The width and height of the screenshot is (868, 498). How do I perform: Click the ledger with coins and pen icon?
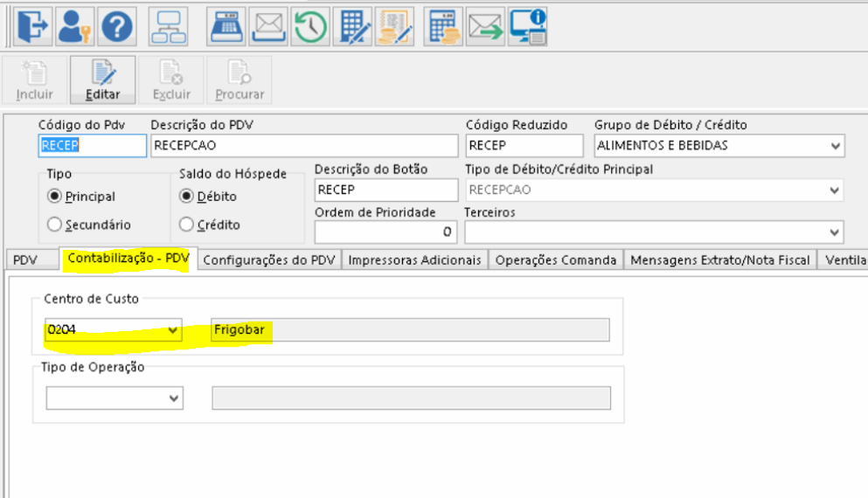coord(395,26)
